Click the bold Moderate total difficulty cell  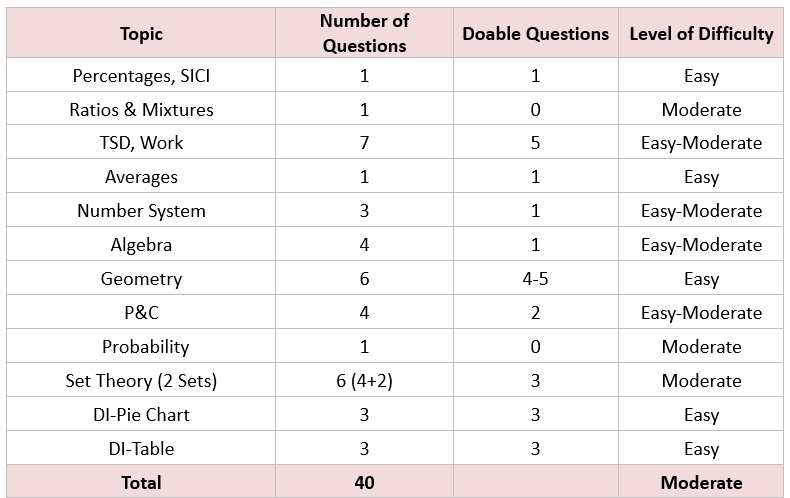point(701,482)
